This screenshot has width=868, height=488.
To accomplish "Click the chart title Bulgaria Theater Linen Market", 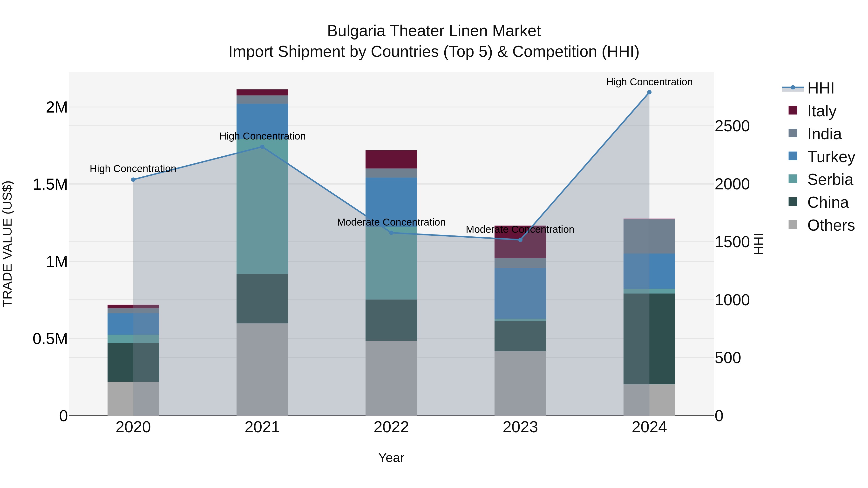I will [x=434, y=31].
